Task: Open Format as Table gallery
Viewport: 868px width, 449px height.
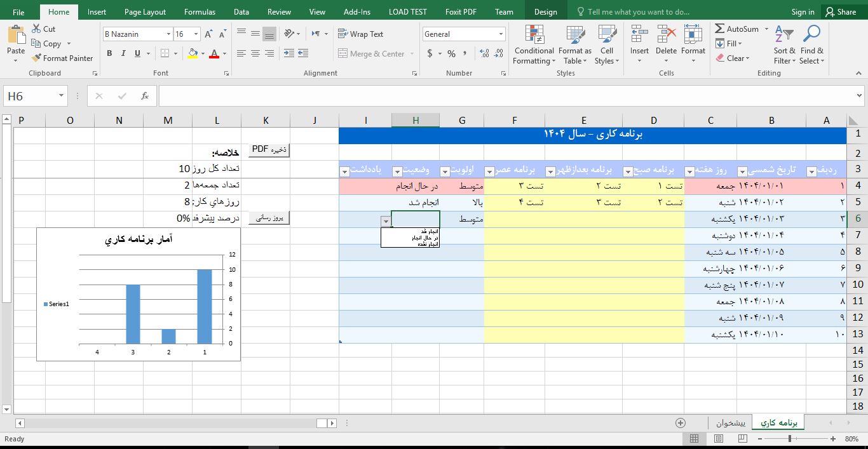Action: tap(575, 44)
